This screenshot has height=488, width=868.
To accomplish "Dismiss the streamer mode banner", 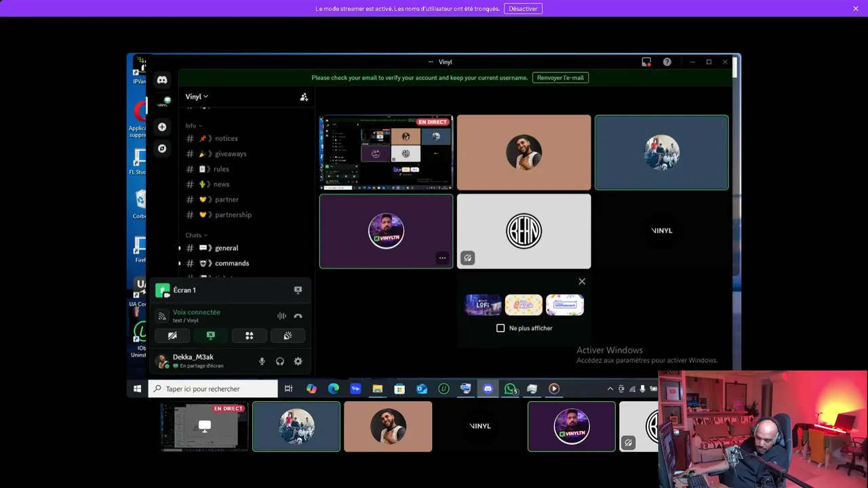I will pyautogui.click(x=856, y=9).
